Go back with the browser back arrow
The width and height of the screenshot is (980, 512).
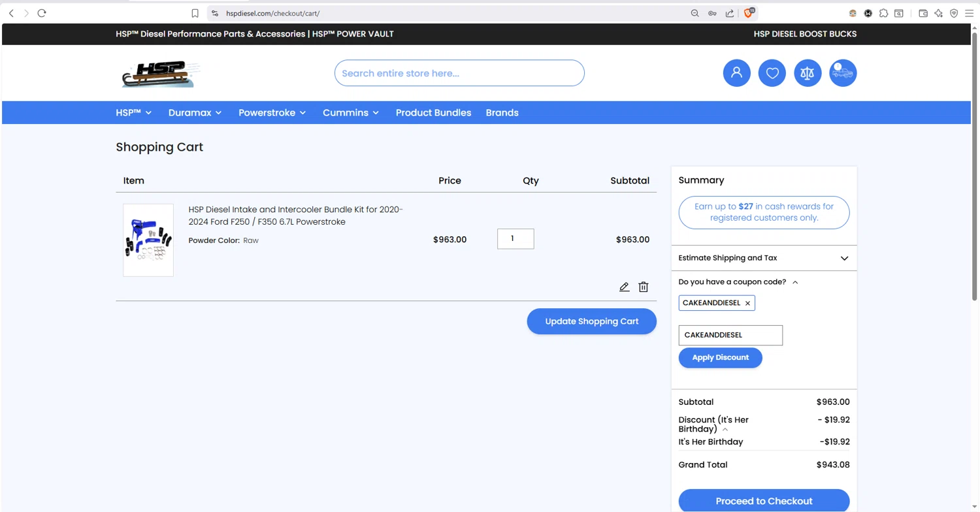(x=11, y=13)
